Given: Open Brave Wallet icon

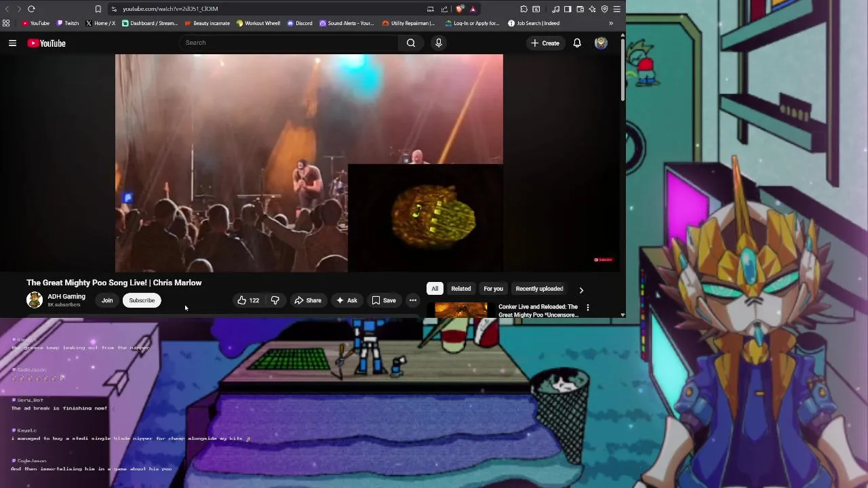Looking at the screenshot, I should pyautogui.click(x=580, y=9).
